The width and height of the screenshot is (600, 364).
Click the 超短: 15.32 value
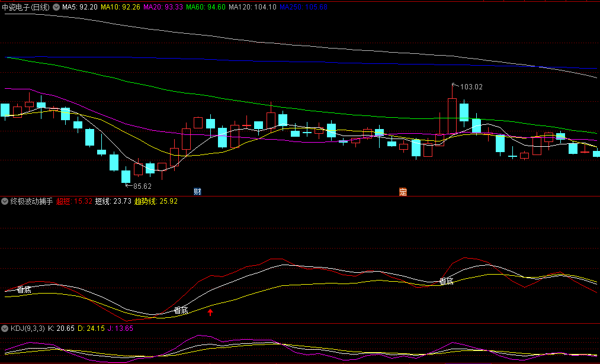click(74, 201)
